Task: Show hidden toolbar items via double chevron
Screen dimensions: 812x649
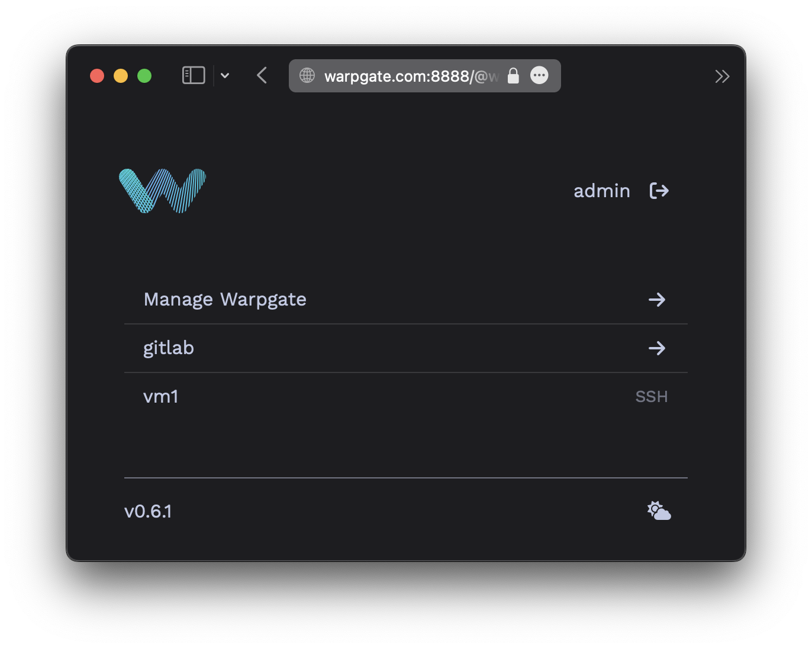Action: tap(722, 76)
